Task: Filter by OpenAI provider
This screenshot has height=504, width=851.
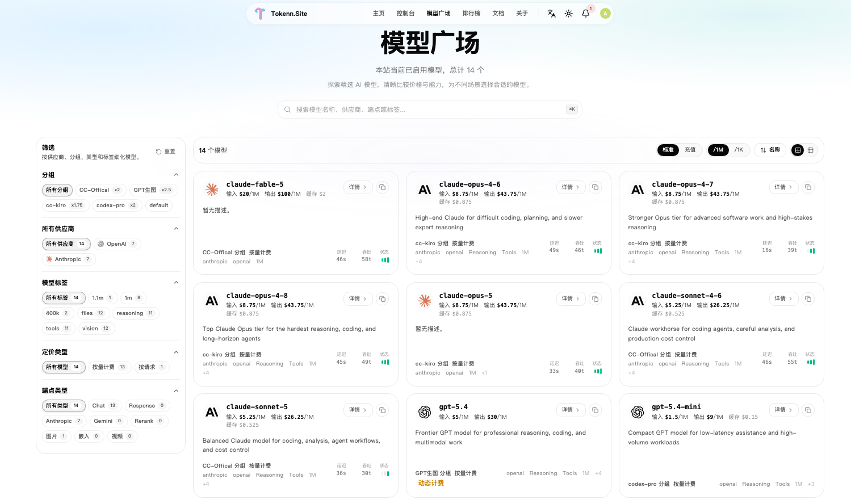Action: click(x=116, y=244)
